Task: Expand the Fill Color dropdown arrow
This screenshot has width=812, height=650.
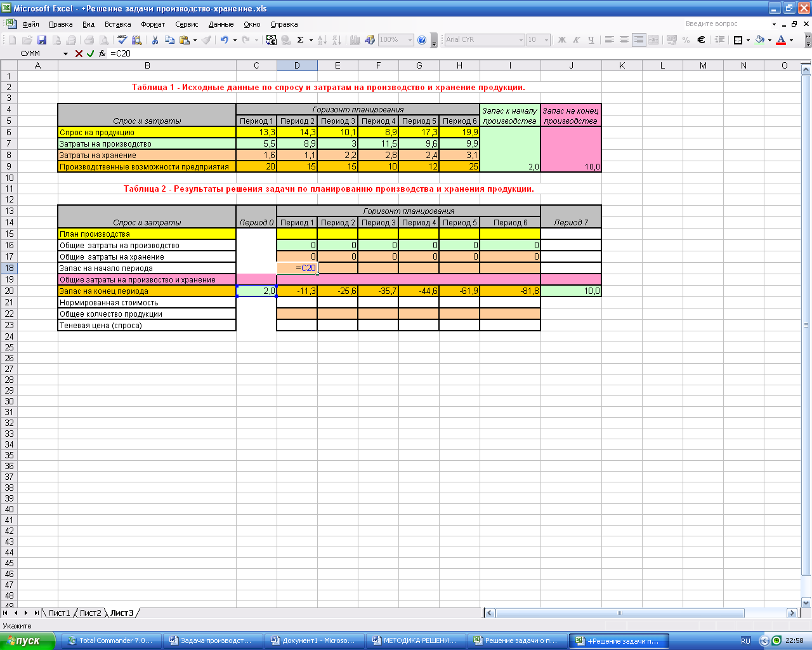Action: (x=769, y=40)
